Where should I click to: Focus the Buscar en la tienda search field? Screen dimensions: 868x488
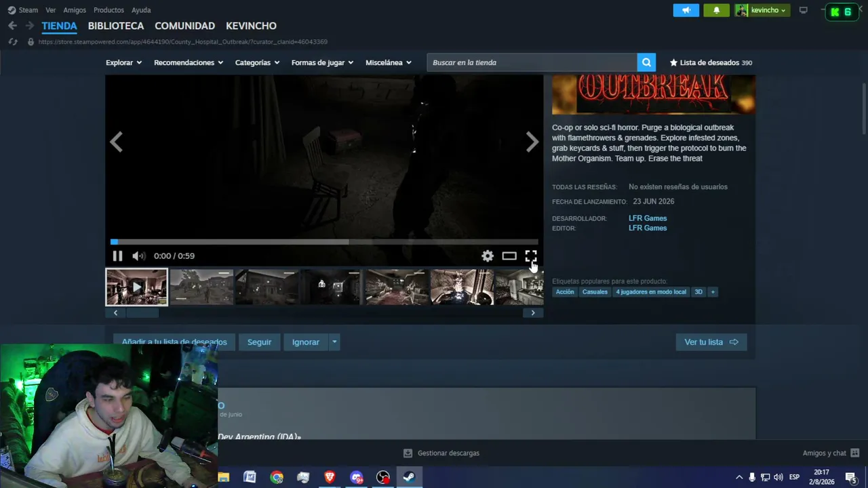(x=532, y=62)
